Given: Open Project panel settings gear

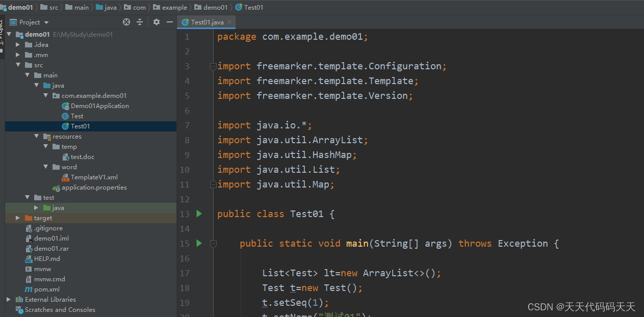Looking at the screenshot, I should pyautogui.click(x=156, y=22).
